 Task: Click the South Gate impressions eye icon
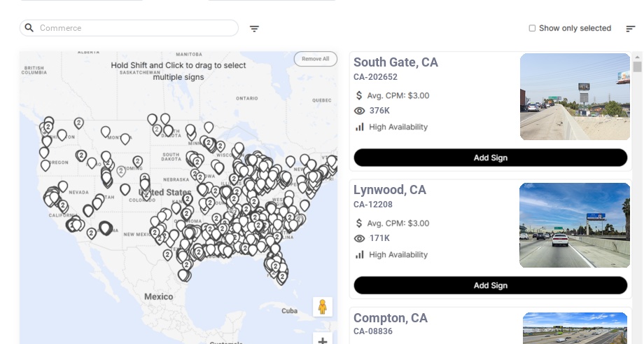pyautogui.click(x=360, y=111)
